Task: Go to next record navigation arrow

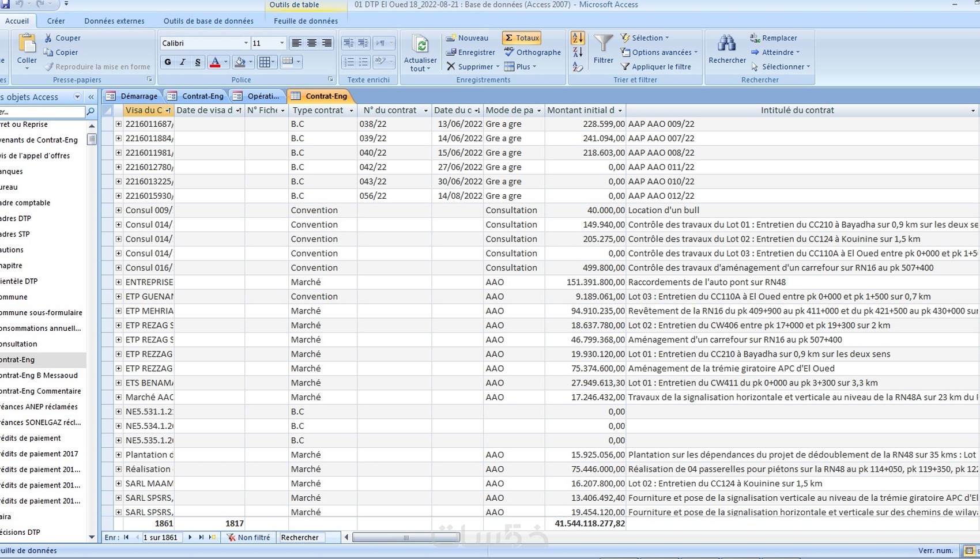Action: [190, 537]
